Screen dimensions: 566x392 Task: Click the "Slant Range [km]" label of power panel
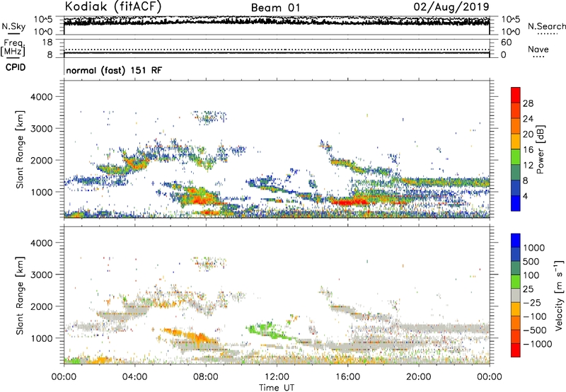pyautogui.click(x=20, y=149)
